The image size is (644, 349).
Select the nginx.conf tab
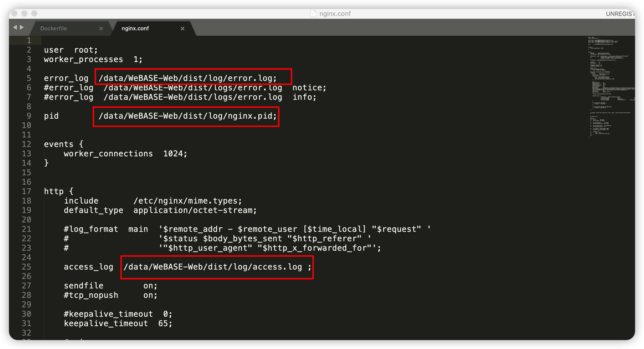135,28
